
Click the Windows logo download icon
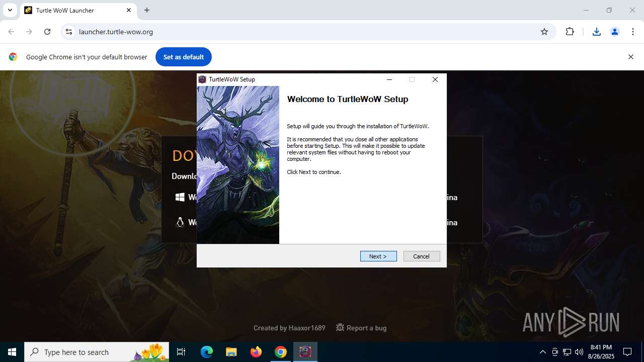click(180, 198)
